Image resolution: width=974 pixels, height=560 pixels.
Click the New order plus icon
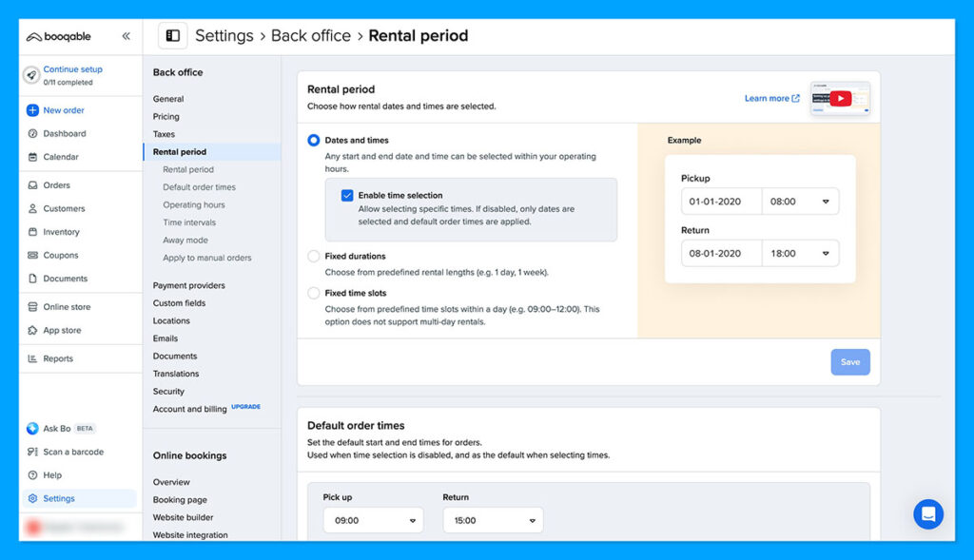[32, 110]
